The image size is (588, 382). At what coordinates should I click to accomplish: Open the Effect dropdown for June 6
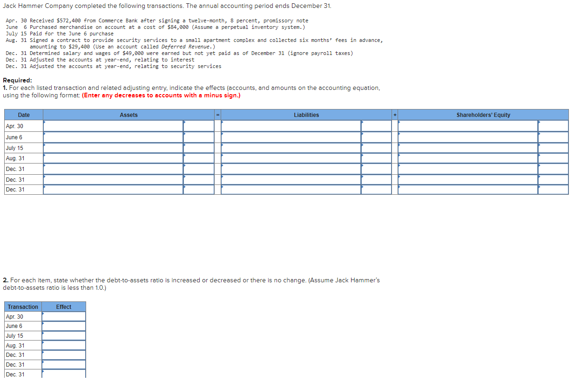(x=64, y=326)
